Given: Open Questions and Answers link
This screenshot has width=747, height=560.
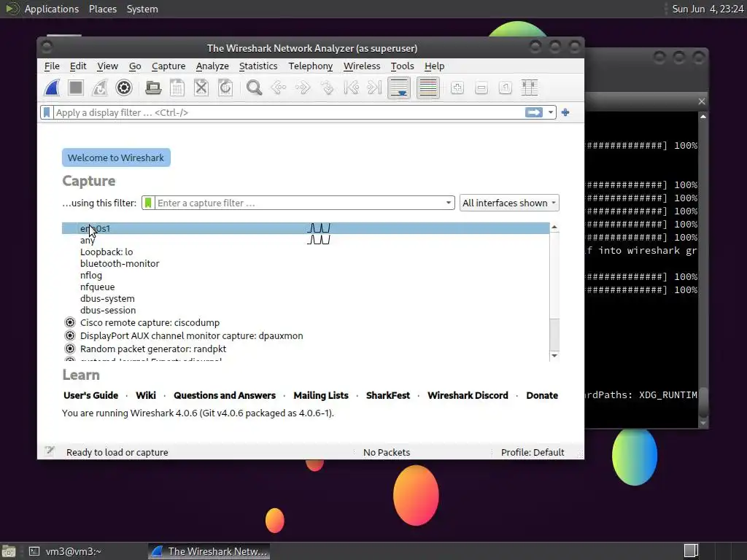Looking at the screenshot, I should [225, 395].
